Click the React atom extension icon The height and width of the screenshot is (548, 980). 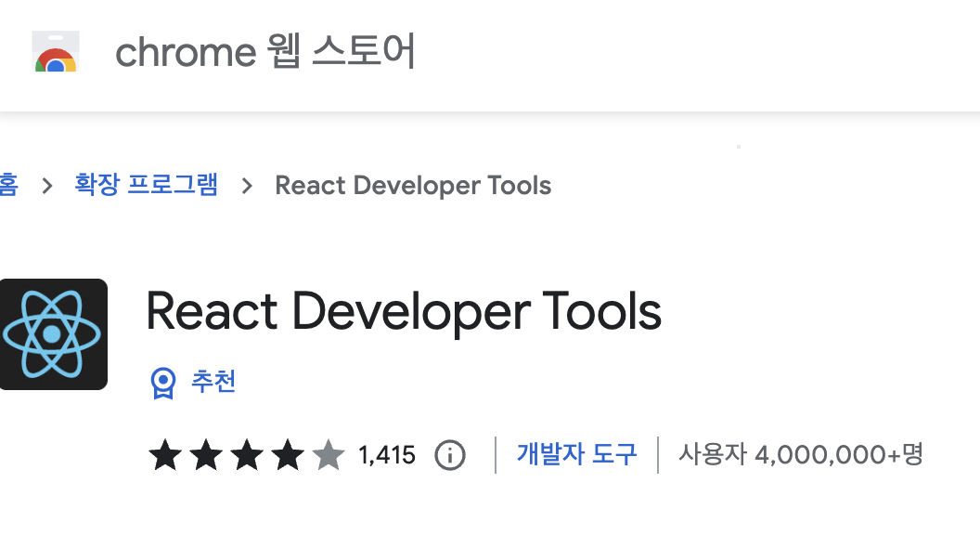pos(53,334)
